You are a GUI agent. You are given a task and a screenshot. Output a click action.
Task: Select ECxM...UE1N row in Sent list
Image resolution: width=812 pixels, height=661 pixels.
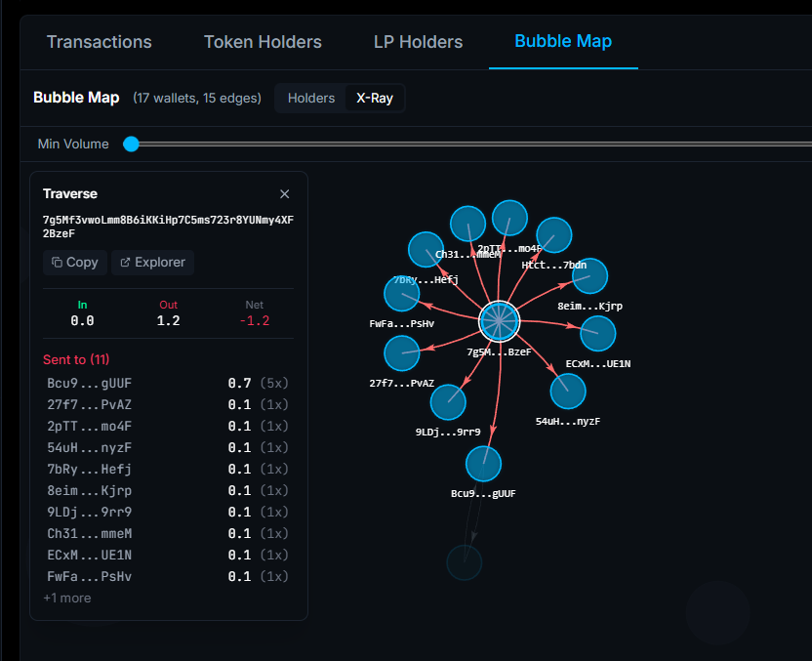pyautogui.click(x=168, y=555)
